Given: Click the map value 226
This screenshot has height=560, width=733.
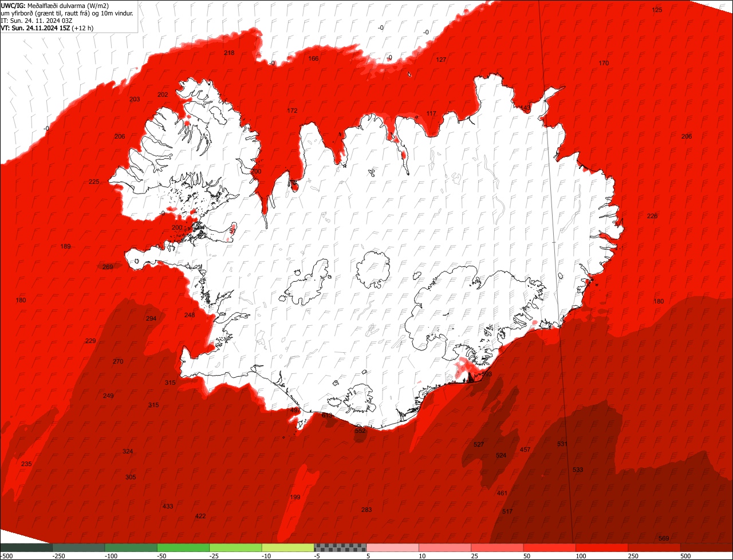Looking at the screenshot, I should point(652,216).
